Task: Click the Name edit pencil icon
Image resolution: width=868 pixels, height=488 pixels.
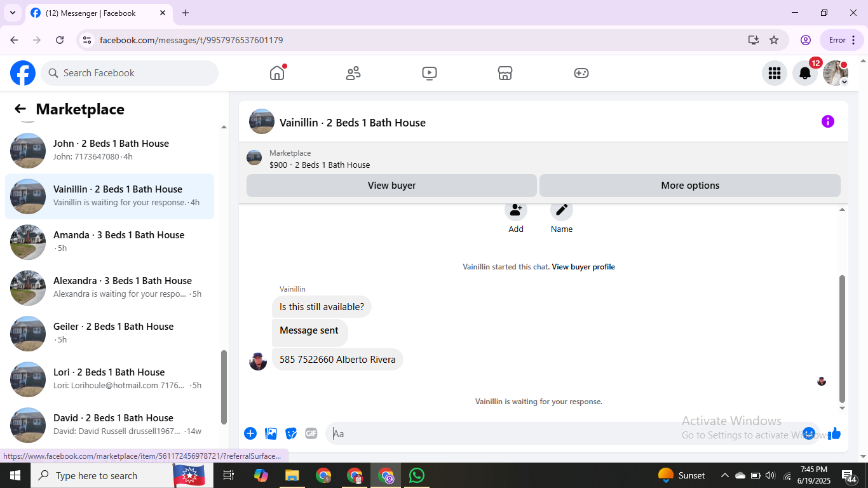Action: coord(562,210)
